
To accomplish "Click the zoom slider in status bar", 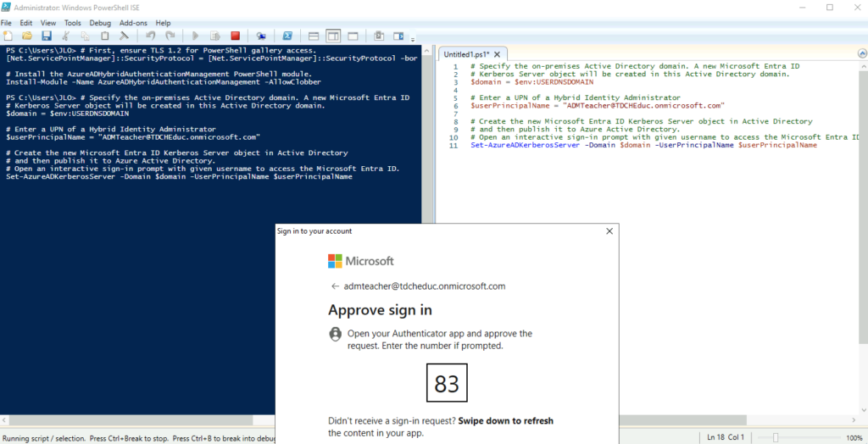I will pyautogui.click(x=776, y=437).
